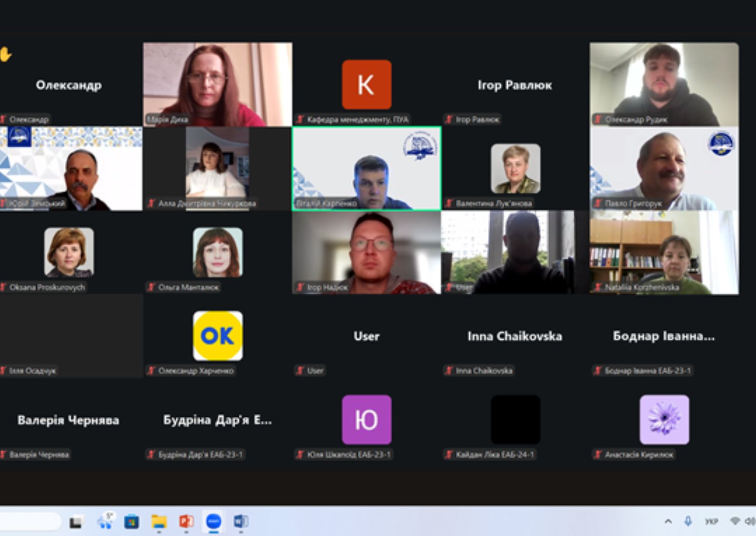Open Word from the taskbar
This screenshot has width=756, height=536.
(x=240, y=521)
